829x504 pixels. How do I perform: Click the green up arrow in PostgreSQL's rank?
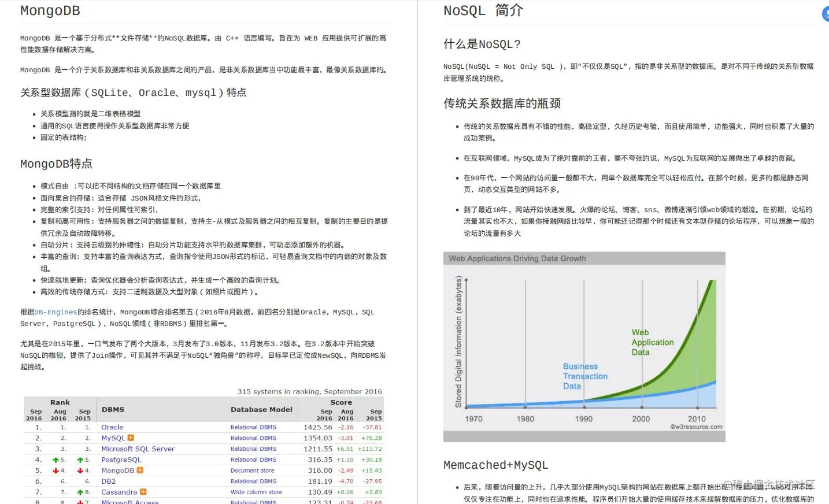55,459
